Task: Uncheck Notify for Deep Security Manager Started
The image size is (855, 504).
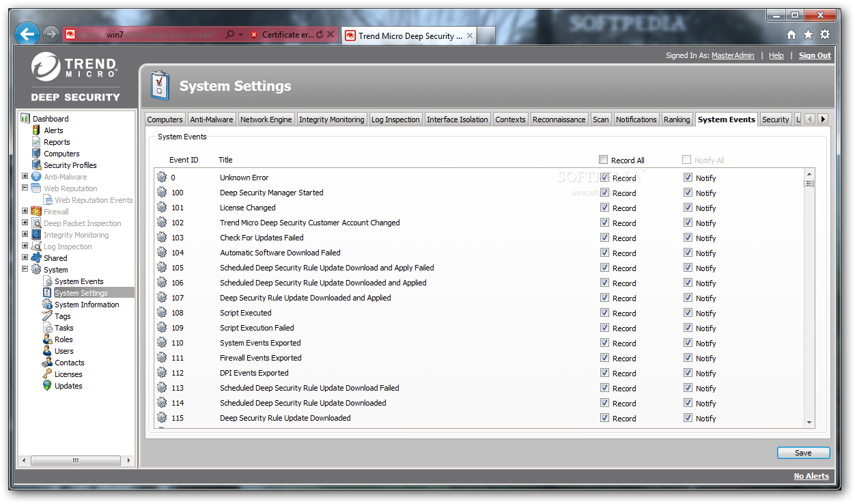Action: point(688,193)
